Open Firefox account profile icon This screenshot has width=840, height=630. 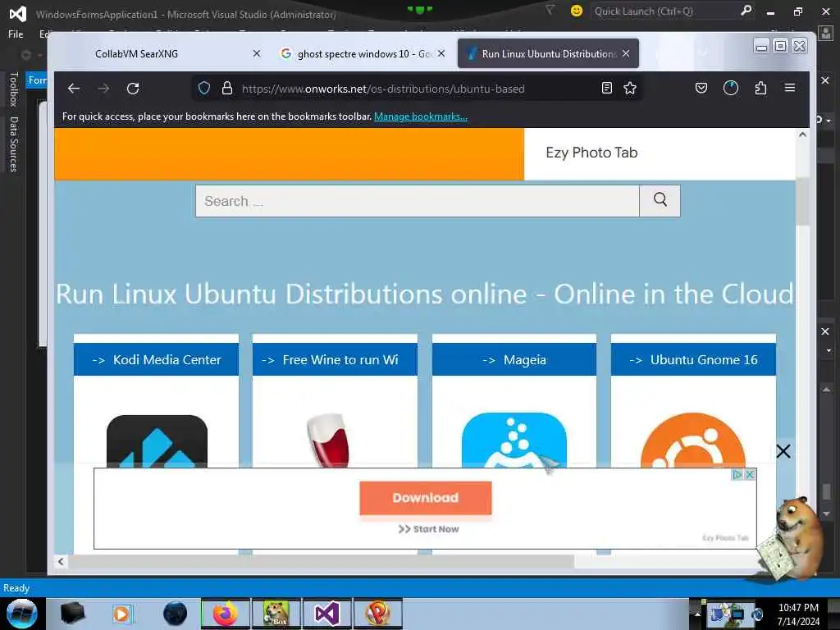coord(731,88)
